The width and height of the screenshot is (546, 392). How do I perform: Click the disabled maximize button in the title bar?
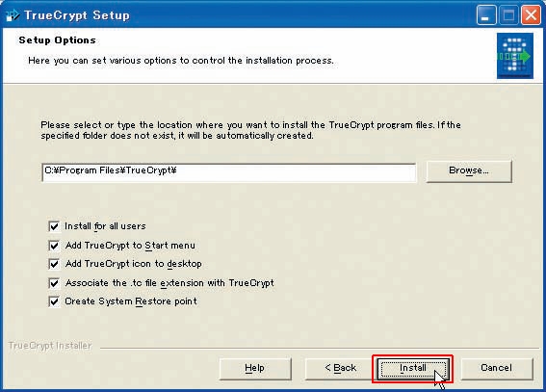pyautogui.click(x=508, y=15)
